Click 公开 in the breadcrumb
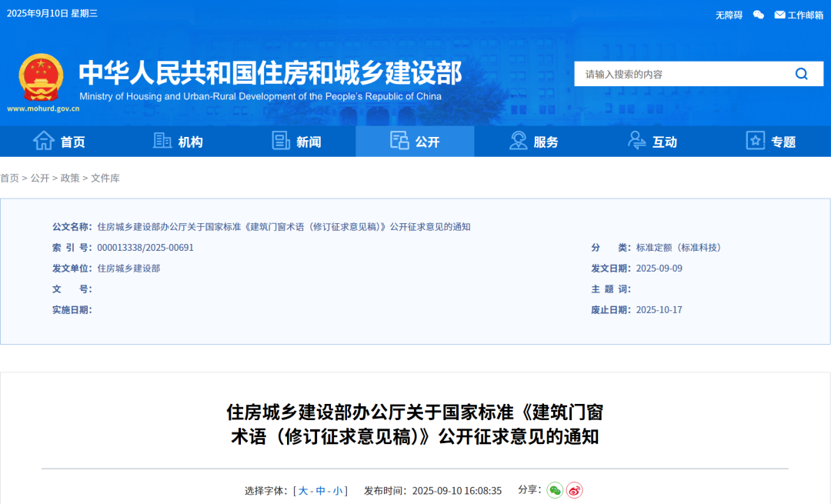This screenshot has width=831, height=504. [40, 178]
